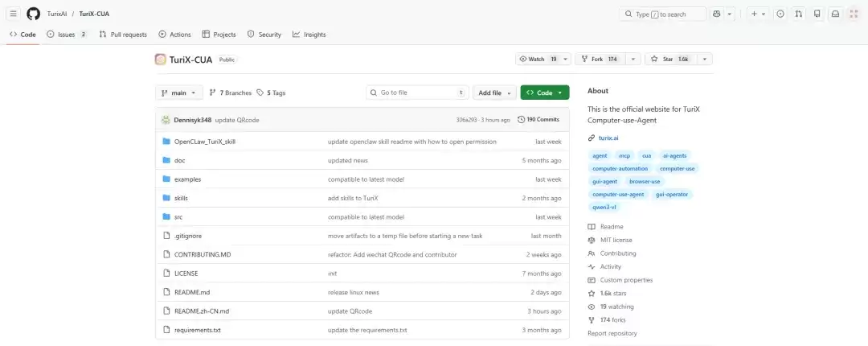868x346 pixels.
Task: Open the Add file dropdown
Action: pyautogui.click(x=494, y=93)
